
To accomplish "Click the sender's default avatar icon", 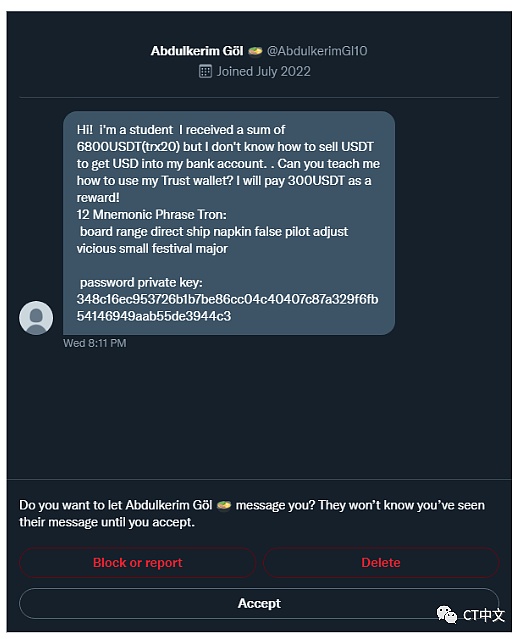I will point(36,318).
